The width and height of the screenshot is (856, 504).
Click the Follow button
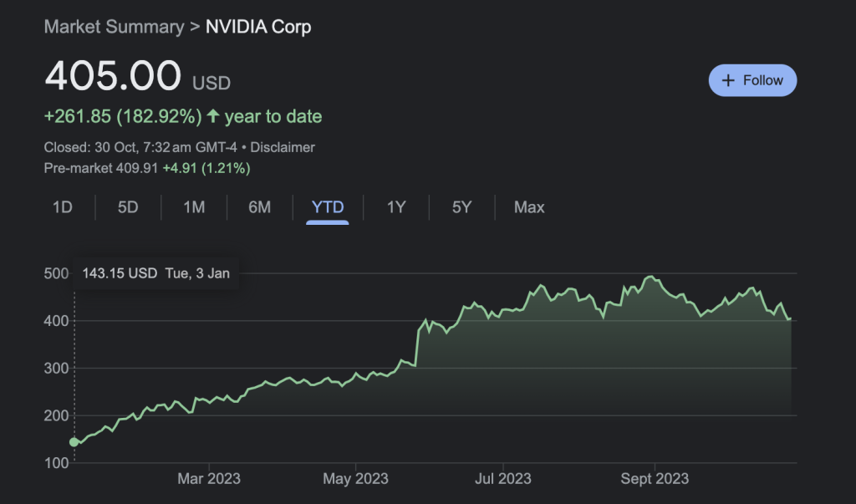[x=752, y=80]
